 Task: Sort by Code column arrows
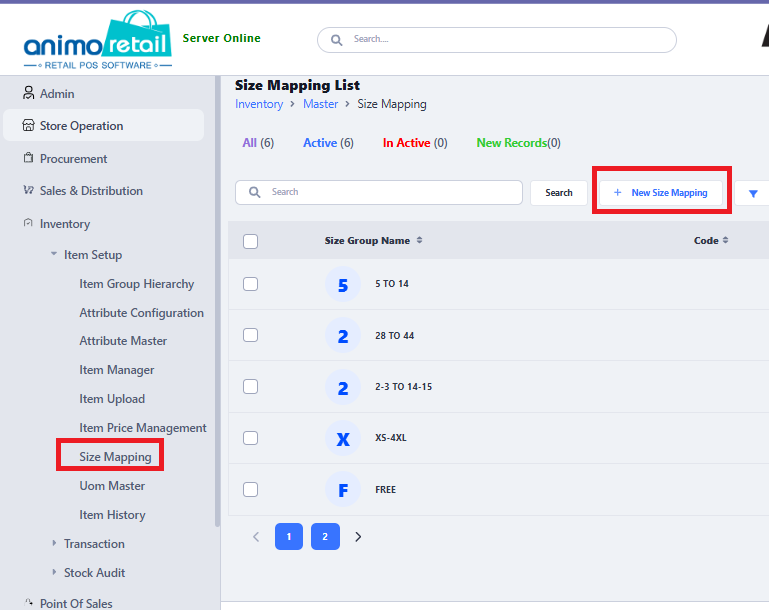tap(725, 240)
